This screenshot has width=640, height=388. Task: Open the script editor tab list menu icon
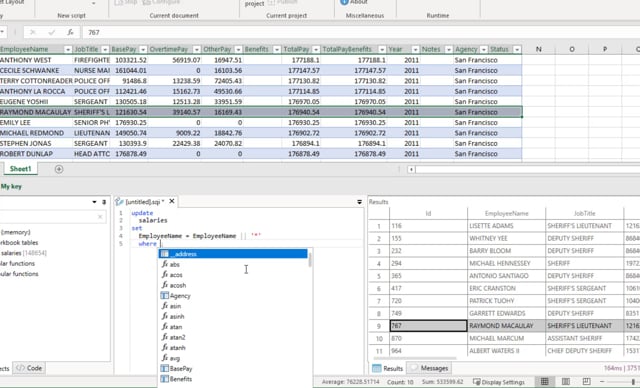pos(359,202)
